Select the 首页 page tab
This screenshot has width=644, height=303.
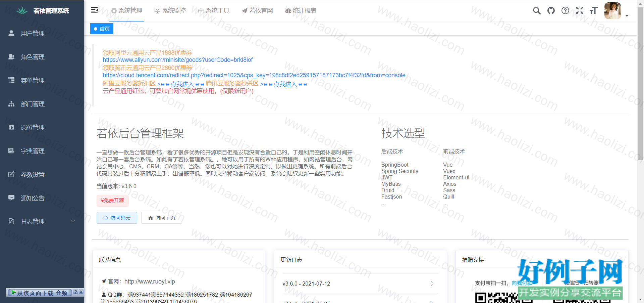coord(102,29)
